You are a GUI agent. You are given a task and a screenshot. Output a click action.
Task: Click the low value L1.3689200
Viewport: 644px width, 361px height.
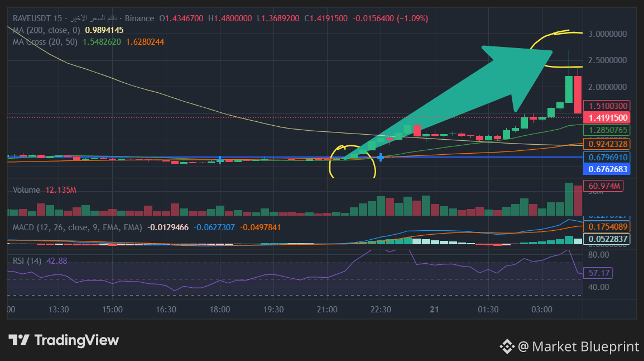coord(278,18)
